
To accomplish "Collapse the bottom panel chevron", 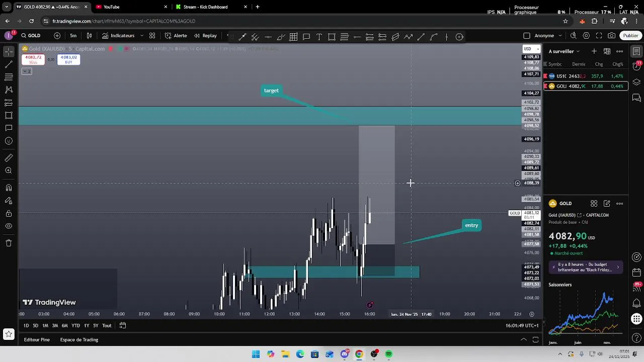I will (524, 340).
